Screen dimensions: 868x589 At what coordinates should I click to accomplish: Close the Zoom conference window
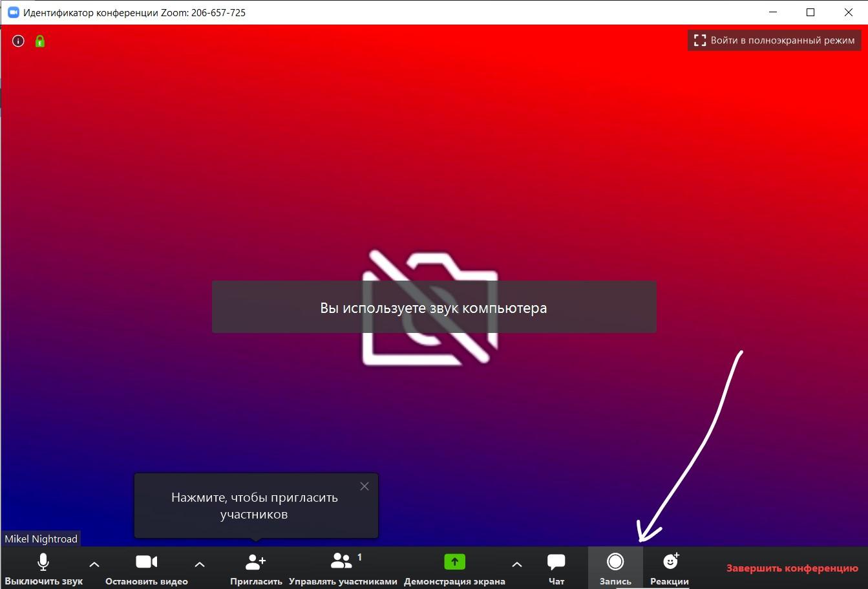(x=849, y=12)
